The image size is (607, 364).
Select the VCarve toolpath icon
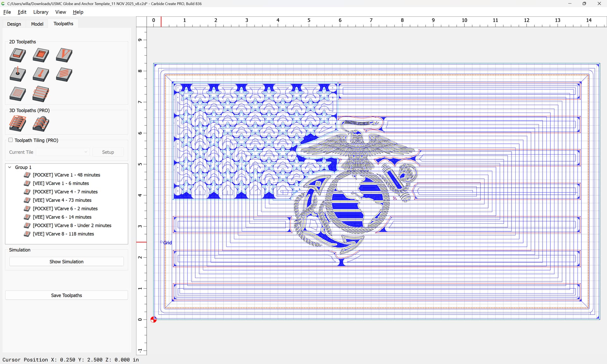click(x=64, y=55)
